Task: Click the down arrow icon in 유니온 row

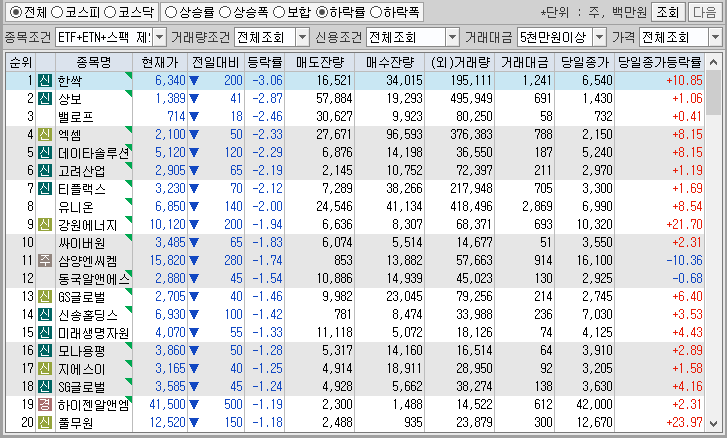Action: (x=194, y=207)
